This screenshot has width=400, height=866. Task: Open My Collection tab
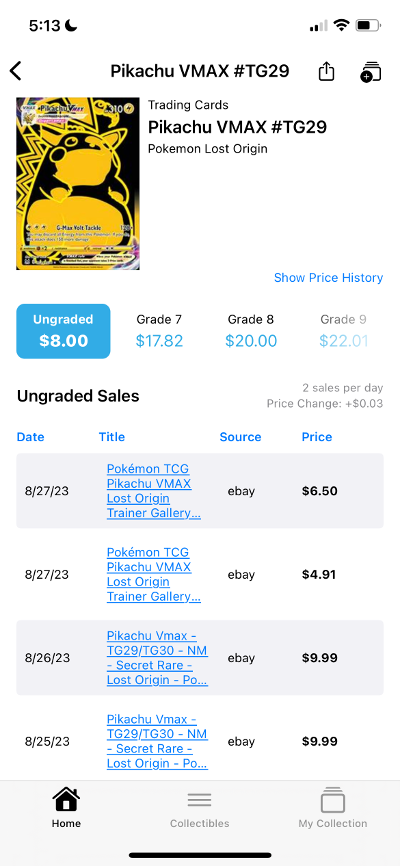333,808
